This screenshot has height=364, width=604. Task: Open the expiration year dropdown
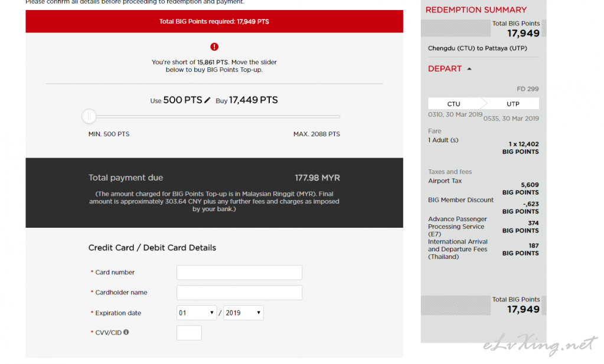[x=243, y=313]
